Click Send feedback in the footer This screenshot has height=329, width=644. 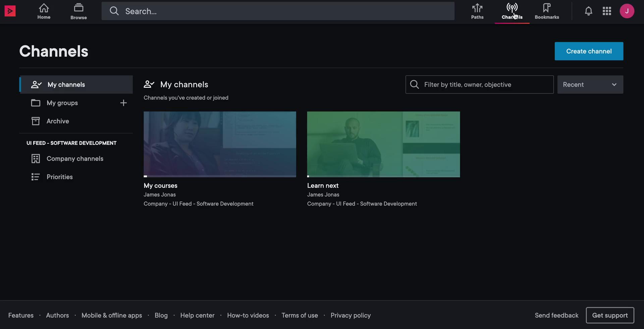coord(556,315)
